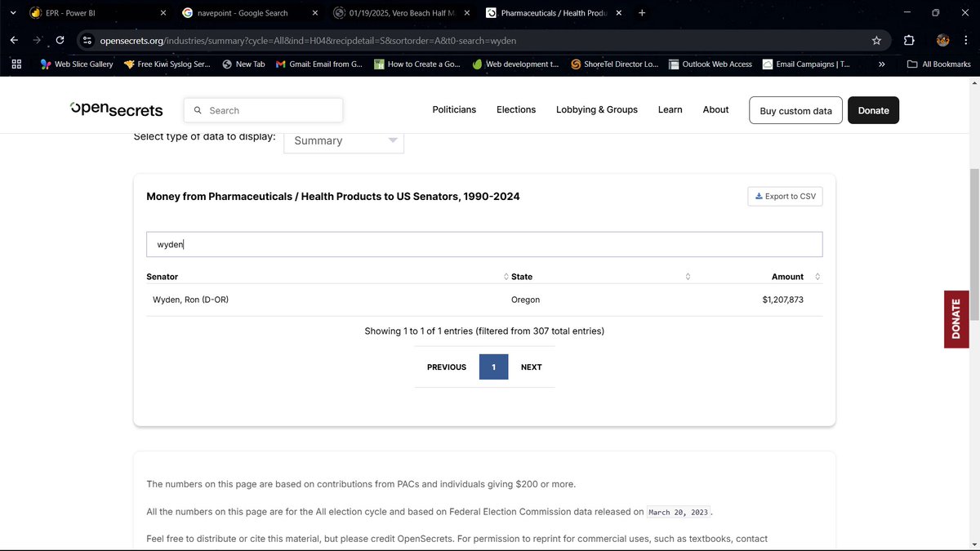Open the How to Create a Go... bookmark
Image resolution: width=980 pixels, height=551 pixels.
[x=417, y=64]
